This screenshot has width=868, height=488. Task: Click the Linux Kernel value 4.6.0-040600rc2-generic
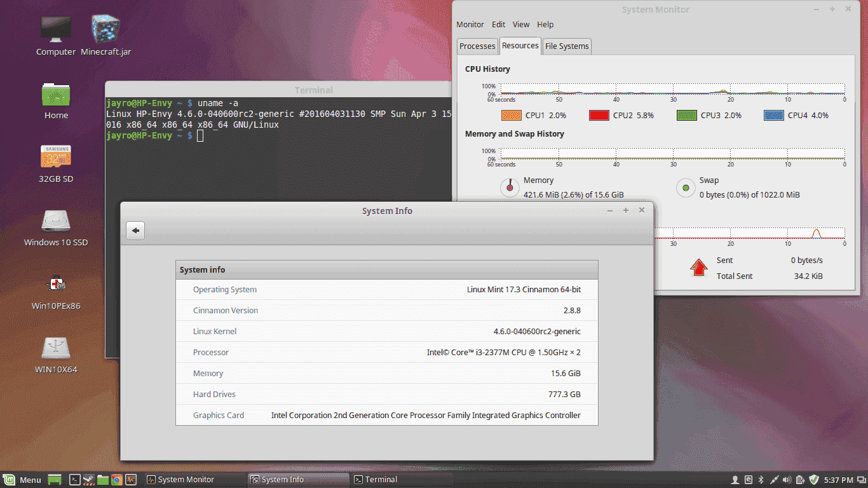point(537,332)
